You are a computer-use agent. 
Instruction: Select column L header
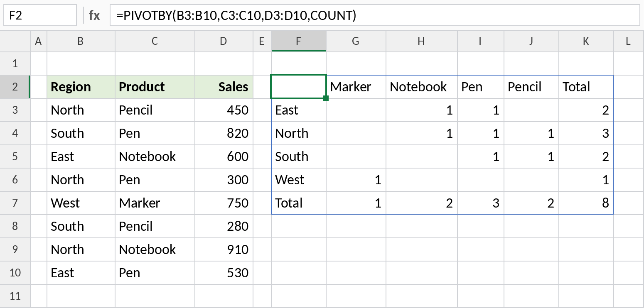628,41
